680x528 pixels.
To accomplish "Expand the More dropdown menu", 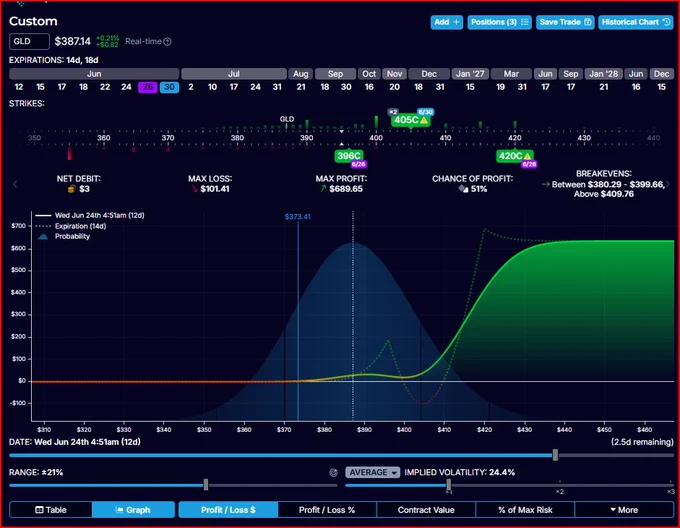I will tap(624, 510).
